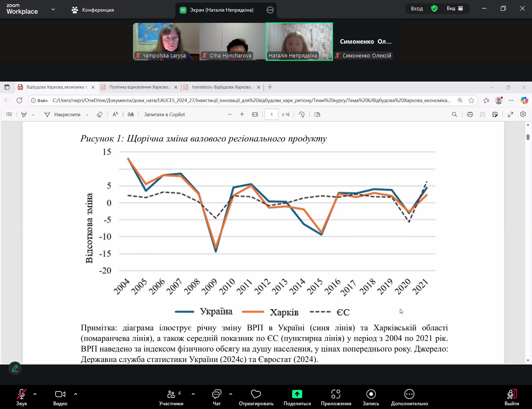Open the Накреслити draw dropdown arrow
This screenshot has height=409, width=532.
[87, 115]
